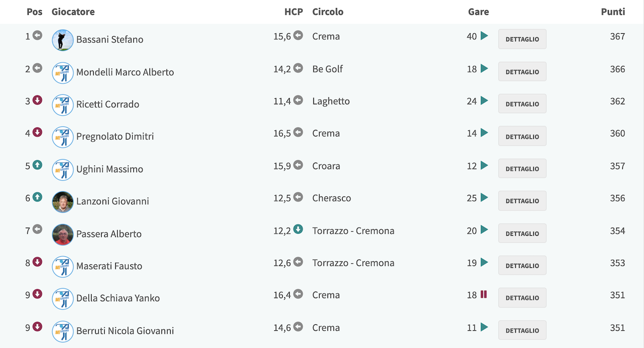Click the green up arrow for Lanzoni Giovanni
Screen dimensions: 644x348
pos(37,197)
